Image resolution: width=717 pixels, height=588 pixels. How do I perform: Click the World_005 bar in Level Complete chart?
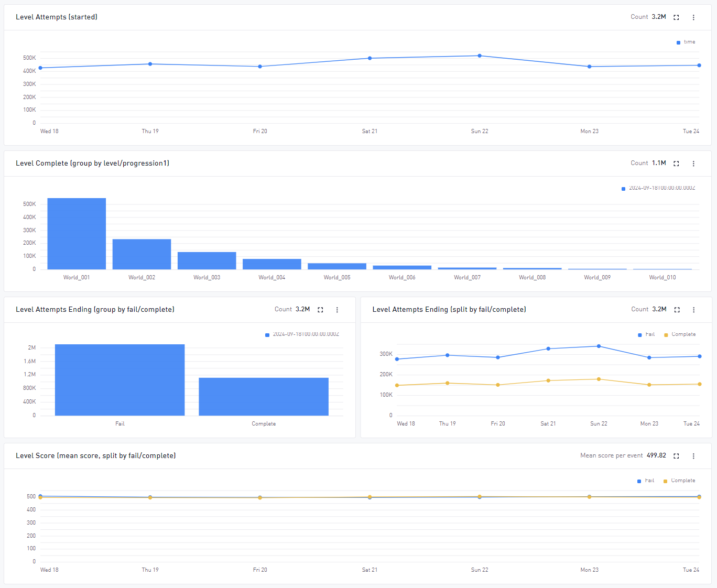337,266
